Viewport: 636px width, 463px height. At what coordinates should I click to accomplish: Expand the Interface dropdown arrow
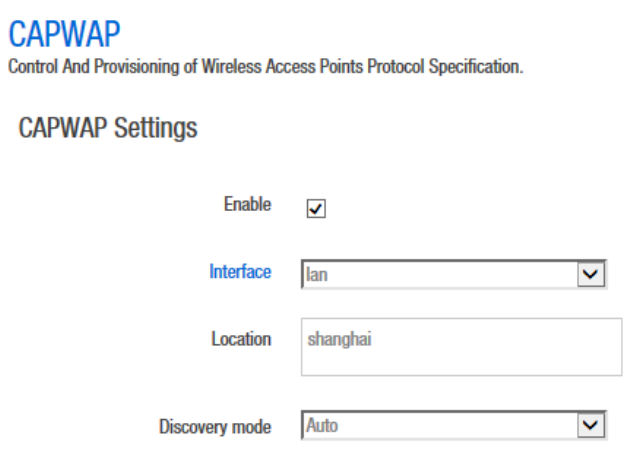(593, 274)
